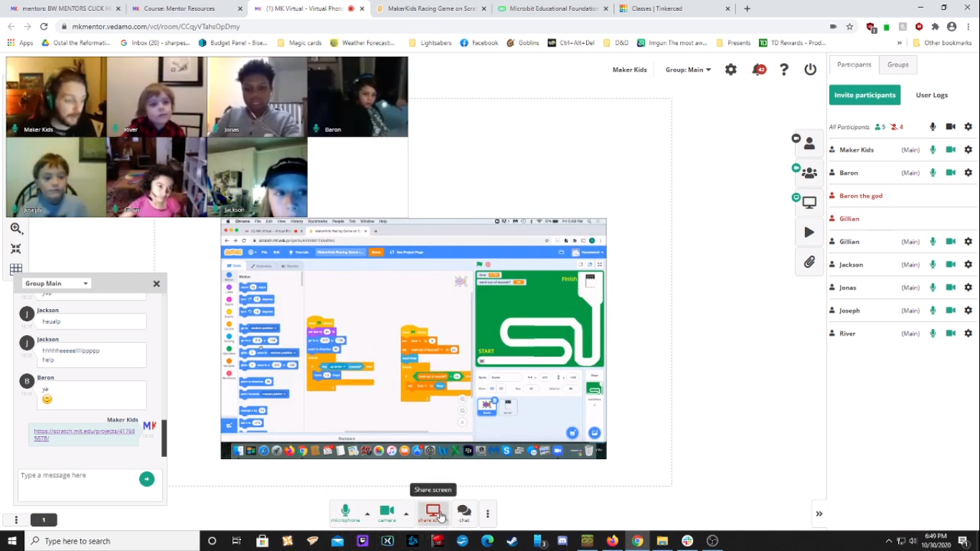Viewport: 980px width, 551px height.
Task: Open the more options dots in bottom toolbar
Action: [488, 514]
